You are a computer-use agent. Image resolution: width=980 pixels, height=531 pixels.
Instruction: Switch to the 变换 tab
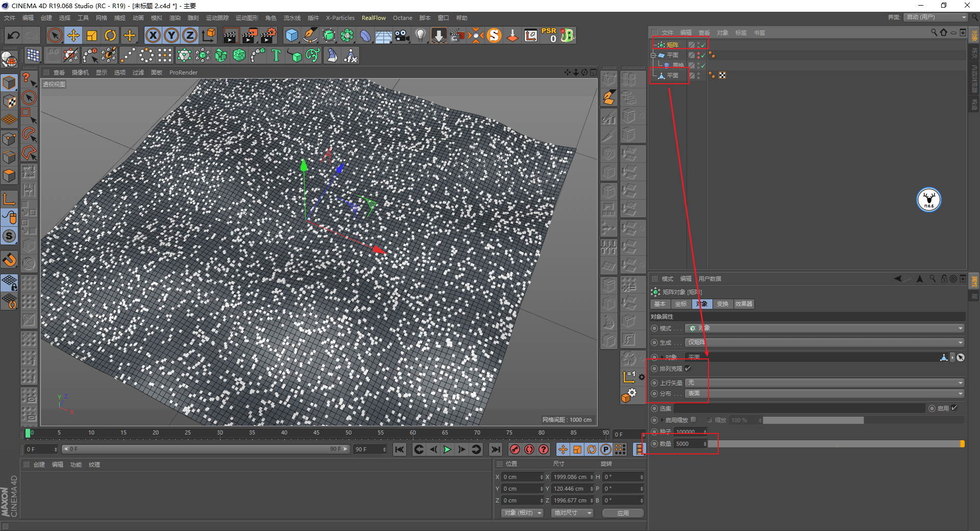[x=723, y=304]
